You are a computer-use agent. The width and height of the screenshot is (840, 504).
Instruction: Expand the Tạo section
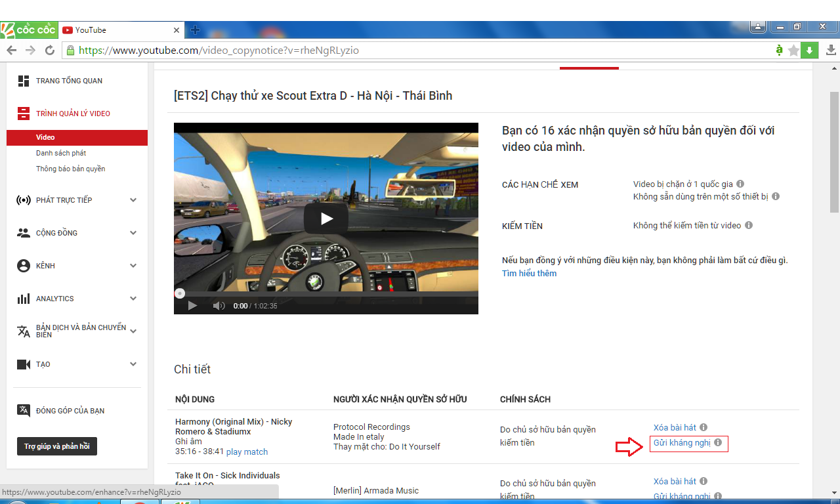point(133,364)
